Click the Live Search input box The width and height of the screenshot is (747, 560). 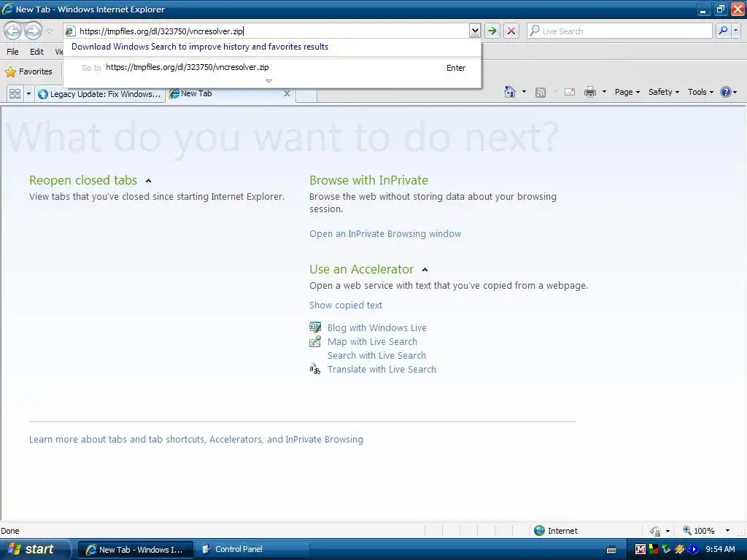[x=620, y=31]
